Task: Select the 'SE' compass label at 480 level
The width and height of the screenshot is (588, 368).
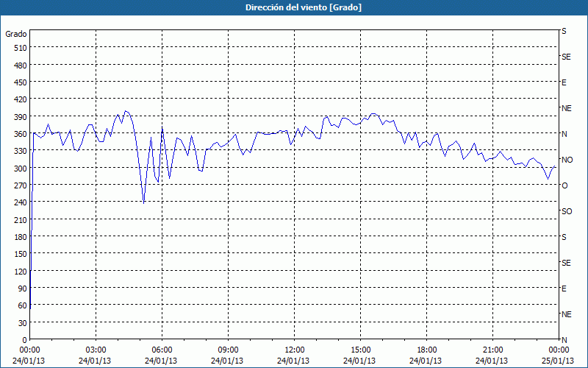Action: tap(566, 57)
